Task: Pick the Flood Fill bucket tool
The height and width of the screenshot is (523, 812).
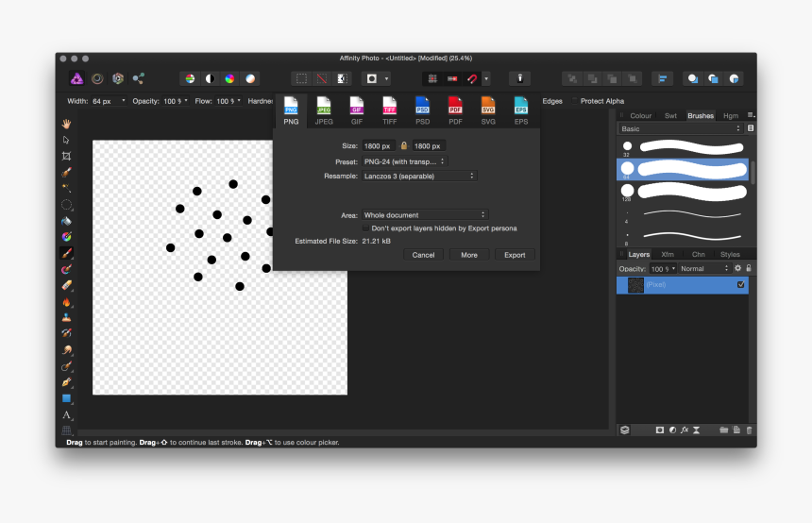Action: (x=66, y=221)
